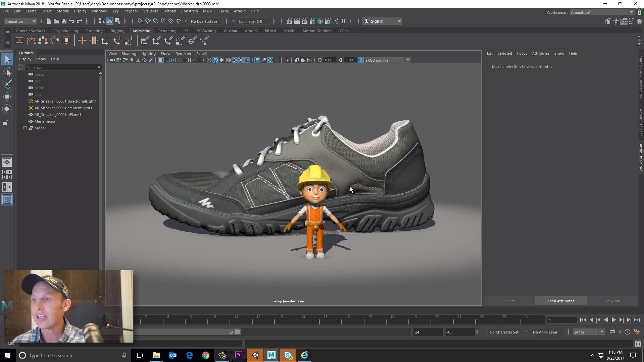Viewport: 644px width, 362px height.
Task: Select the arrow Select tool in toolbox
Action: pos(7,60)
